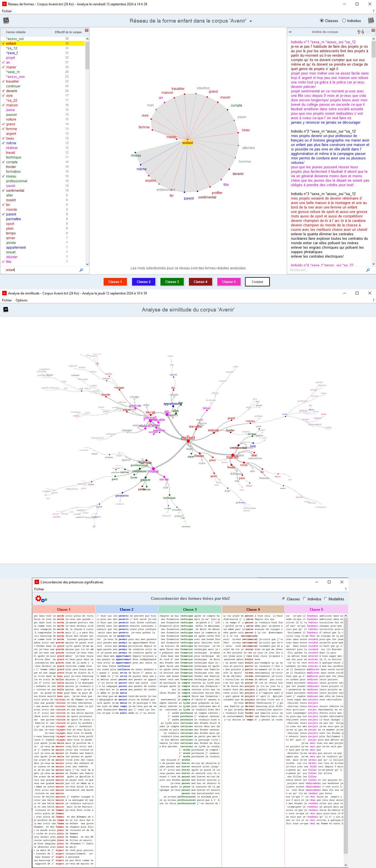Open the dropdown arrow beside the network title
Image resolution: width=376 pixels, height=868 pixels.
251,21
